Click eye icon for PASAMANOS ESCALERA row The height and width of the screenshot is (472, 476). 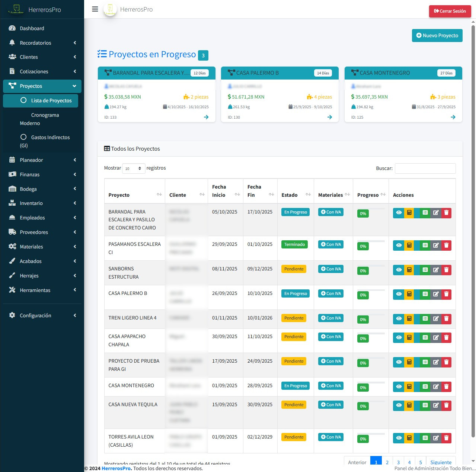click(399, 245)
